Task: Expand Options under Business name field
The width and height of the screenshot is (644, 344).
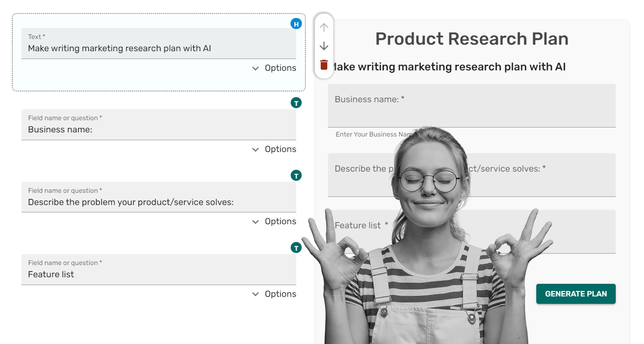Action: [x=274, y=149]
